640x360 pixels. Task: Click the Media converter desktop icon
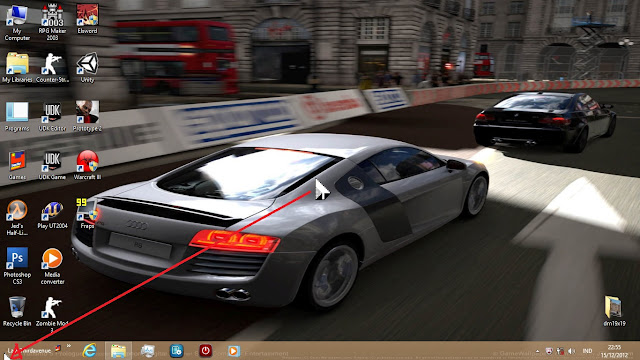tap(52, 266)
